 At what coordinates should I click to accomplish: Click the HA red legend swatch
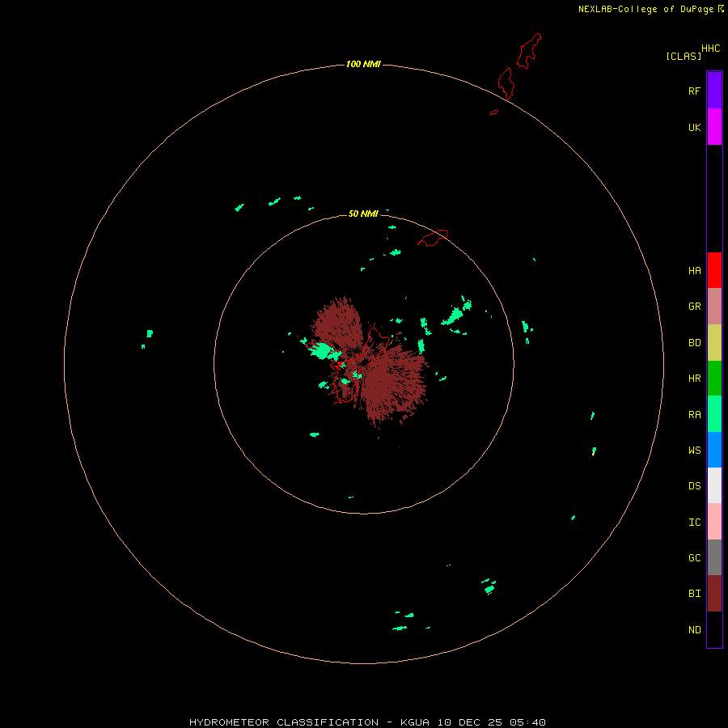tap(714, 270)
